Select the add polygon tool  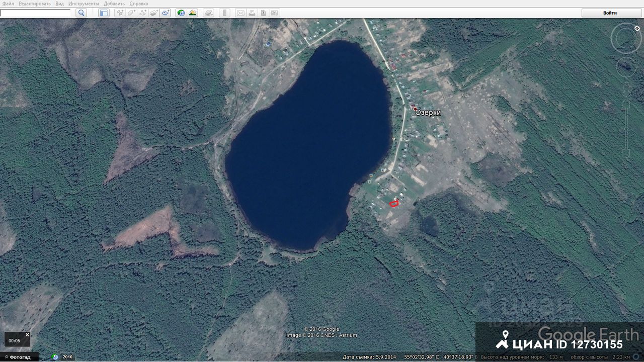click(131, 13)
